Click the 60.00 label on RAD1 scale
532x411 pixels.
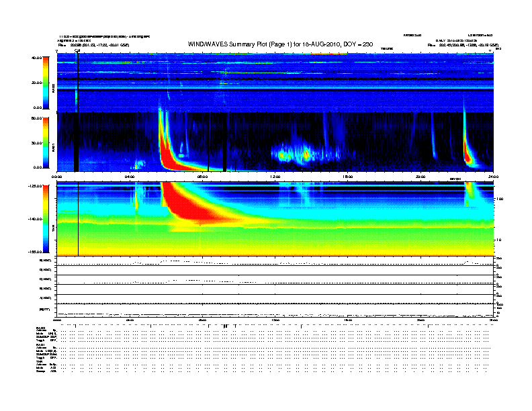tap(36, 118)
